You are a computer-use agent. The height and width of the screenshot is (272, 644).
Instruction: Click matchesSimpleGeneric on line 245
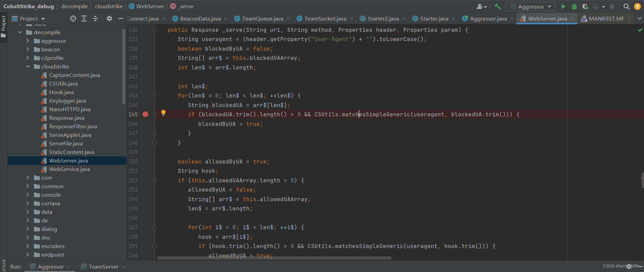click(x=376, y=114)
